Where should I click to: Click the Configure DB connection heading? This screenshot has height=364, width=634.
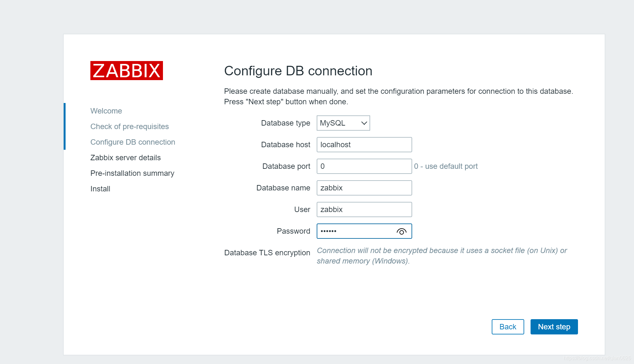(x=298, y=71)
